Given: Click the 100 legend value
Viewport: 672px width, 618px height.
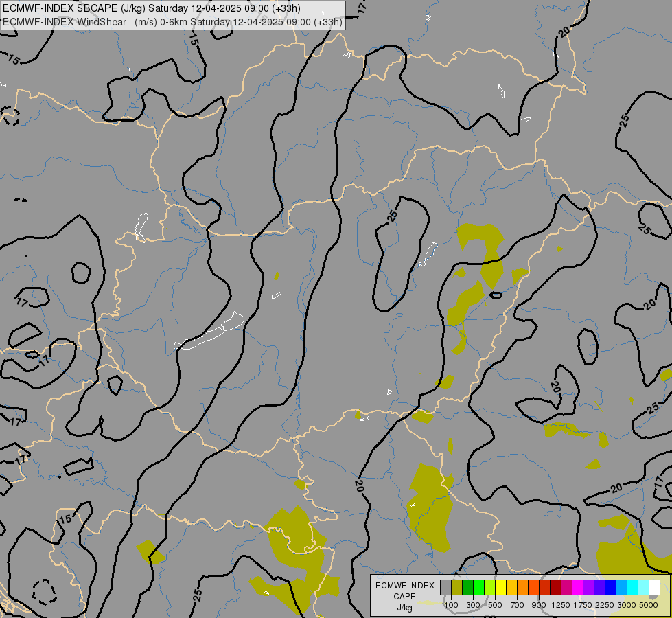Looking at the screenshot, I should (x=451, y=605).
